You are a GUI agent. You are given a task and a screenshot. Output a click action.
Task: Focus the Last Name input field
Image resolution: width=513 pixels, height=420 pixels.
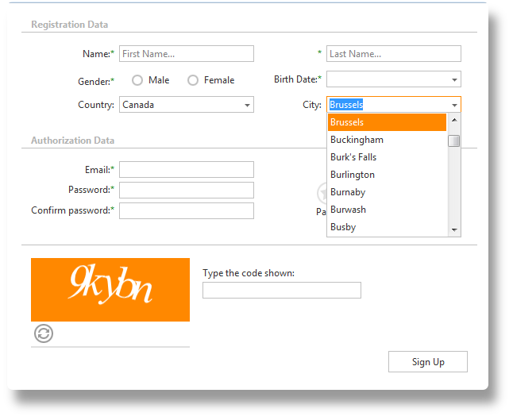[394, 54]
